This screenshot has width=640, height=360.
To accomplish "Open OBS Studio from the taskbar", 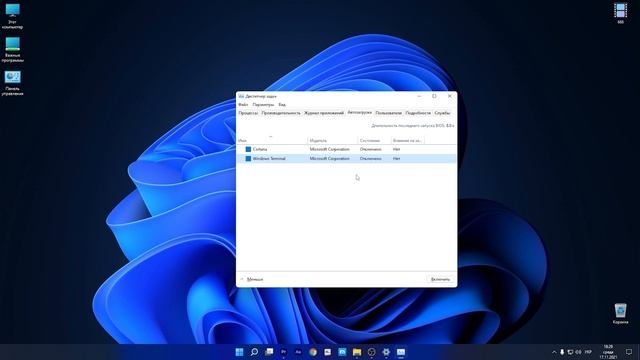I will click(371, 352).
